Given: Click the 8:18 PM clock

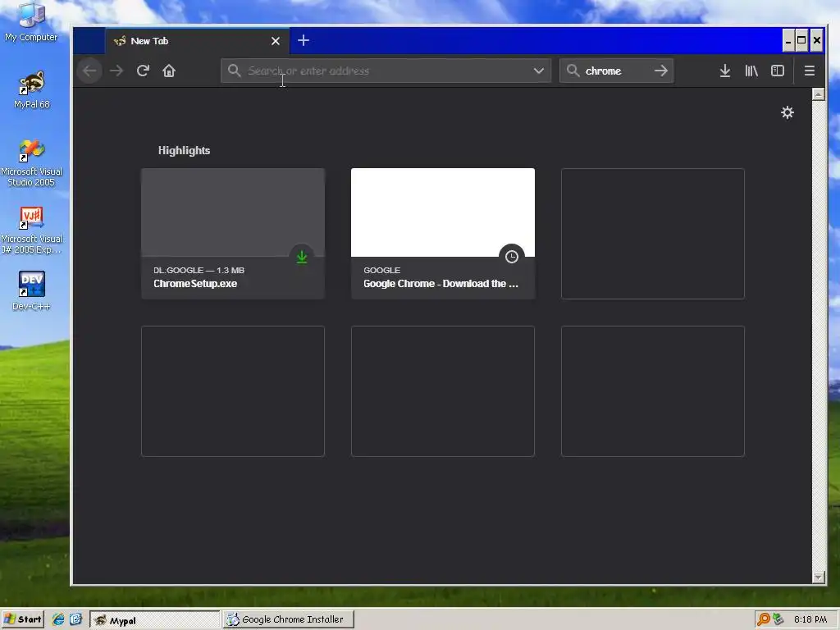Looking at the screenshot, I should coord(810,619).
